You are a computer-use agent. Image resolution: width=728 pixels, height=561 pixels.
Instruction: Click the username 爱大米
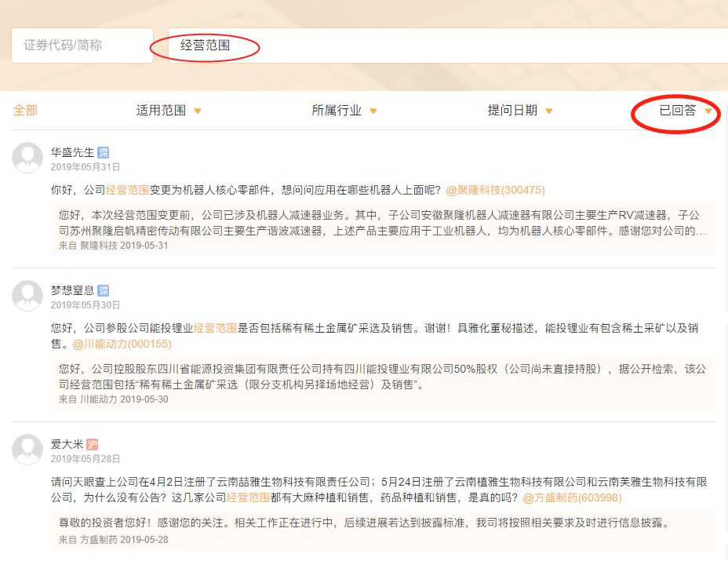pos(67,444)
